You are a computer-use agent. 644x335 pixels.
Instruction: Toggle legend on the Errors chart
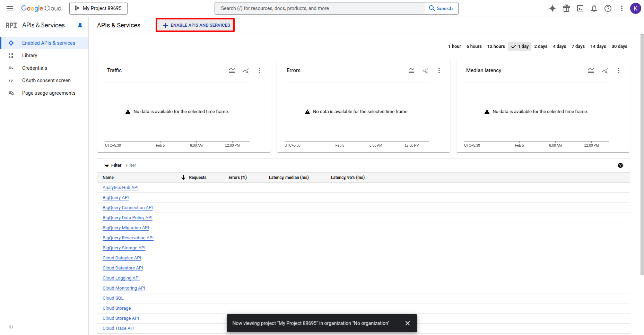click(411, 70)
